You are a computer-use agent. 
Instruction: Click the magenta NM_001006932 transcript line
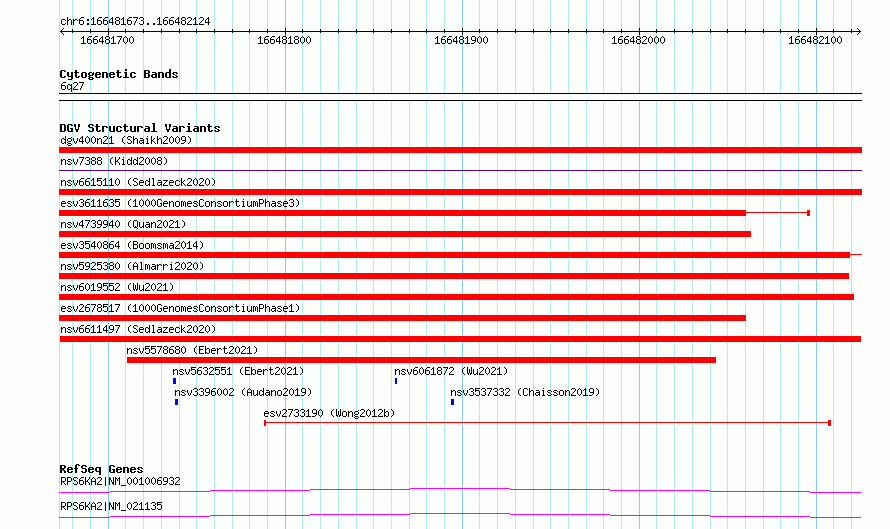pyautogui.click(x=460, y=490)
